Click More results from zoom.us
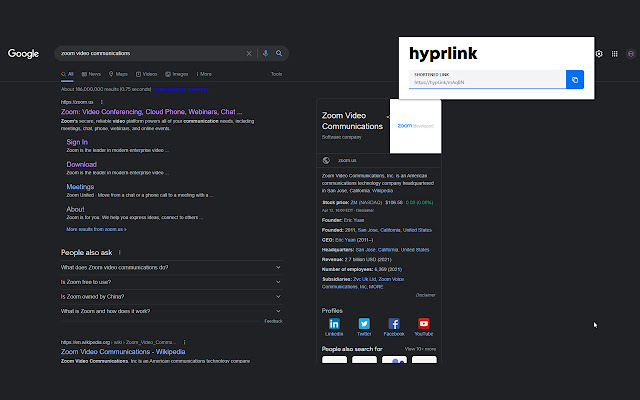Viewport: 640px width, 400px height. click(96, 229)
